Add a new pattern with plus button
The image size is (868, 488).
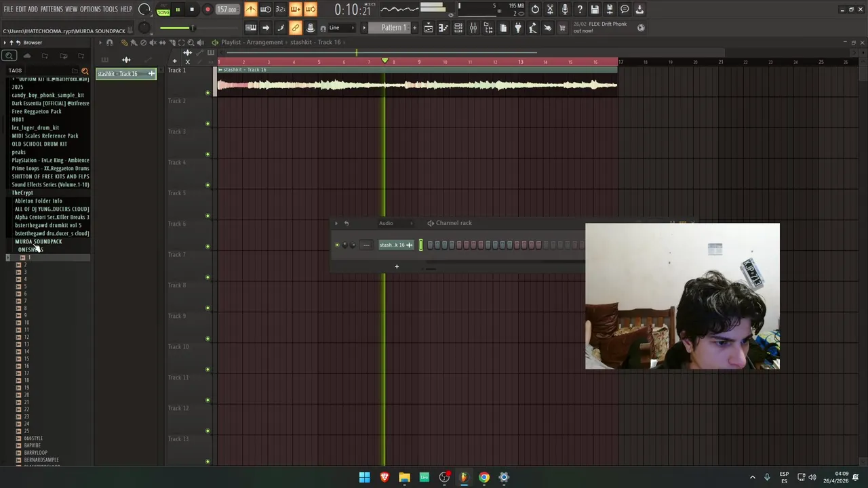[414, 28]
